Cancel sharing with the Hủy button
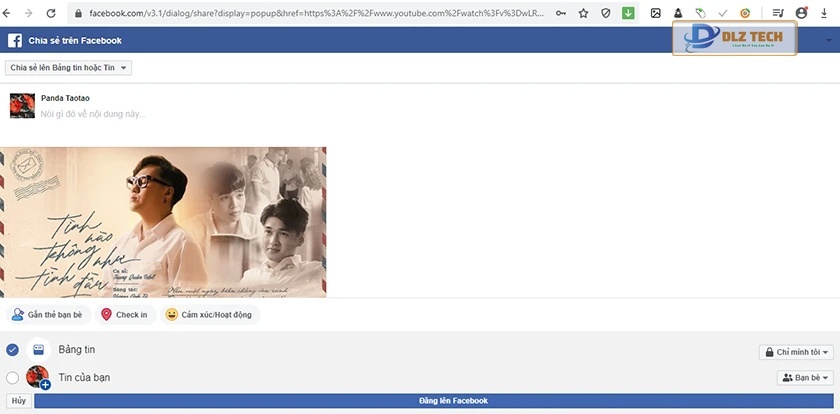This screenshot has width=840, height=414. coord(18,401)
